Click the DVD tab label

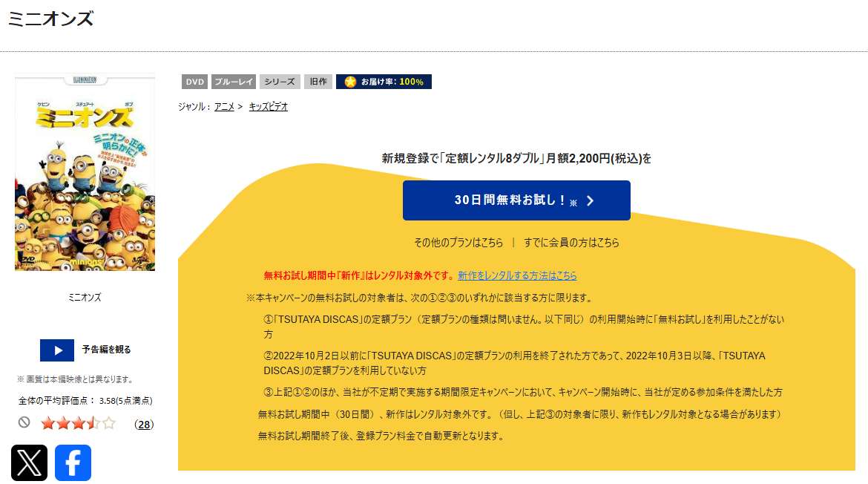194,82
